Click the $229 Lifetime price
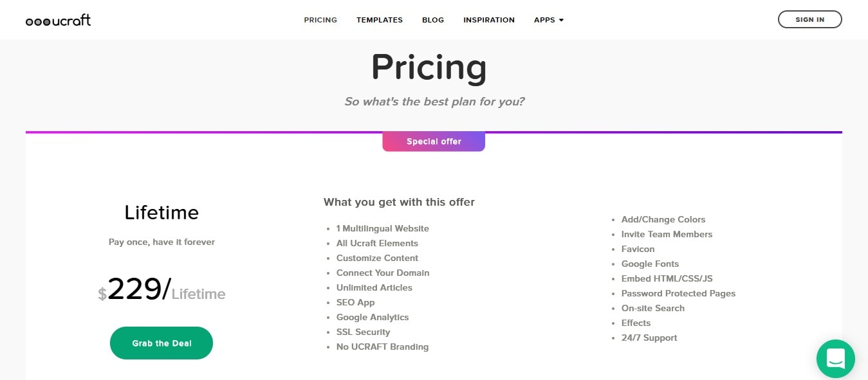The width and height of the screenshot is (868, 380). tap(162, 289)
